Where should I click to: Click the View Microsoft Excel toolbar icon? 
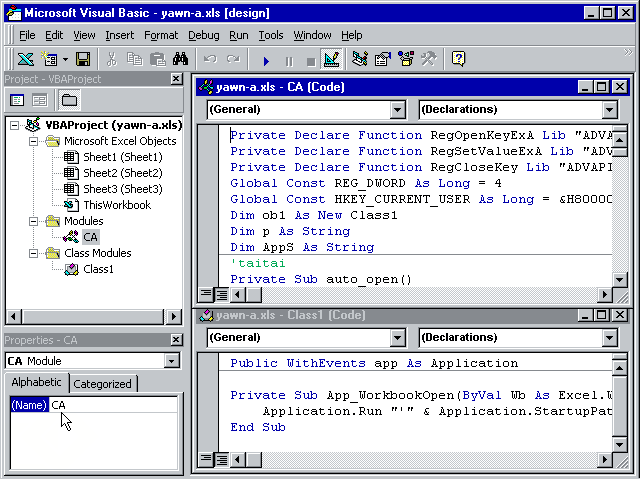pos(25,60)
